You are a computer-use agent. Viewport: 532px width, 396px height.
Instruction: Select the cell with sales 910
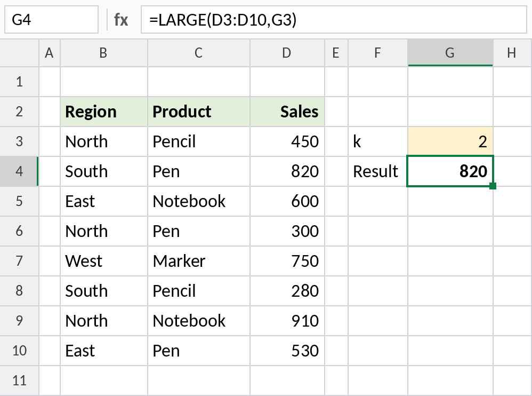(x=287, y=321)
